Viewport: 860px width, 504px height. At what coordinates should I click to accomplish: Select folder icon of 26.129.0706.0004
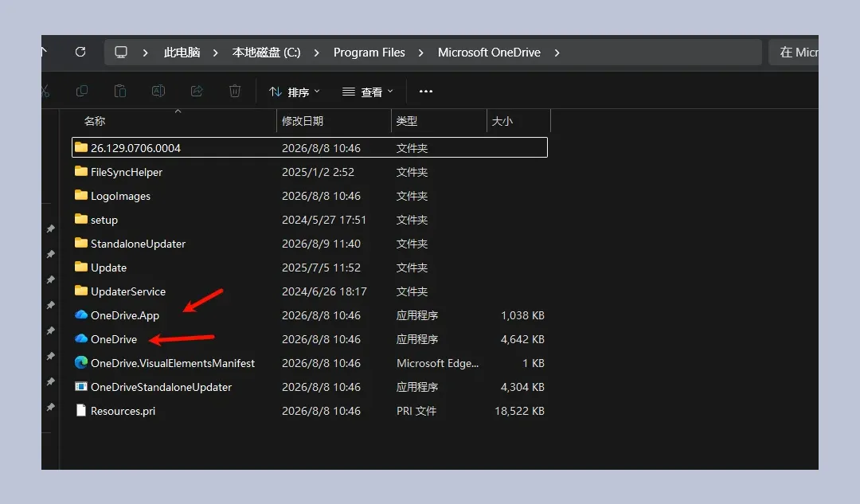(x=81, y=147)
